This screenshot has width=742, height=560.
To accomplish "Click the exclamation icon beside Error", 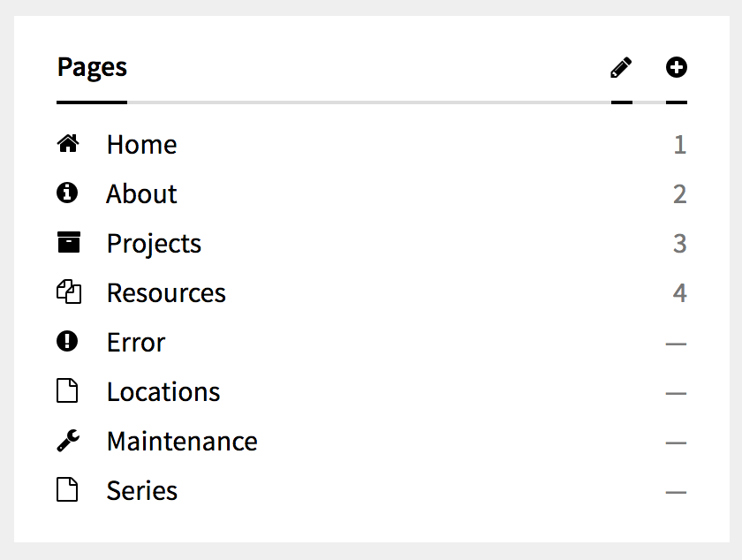I will coord(67,342).
